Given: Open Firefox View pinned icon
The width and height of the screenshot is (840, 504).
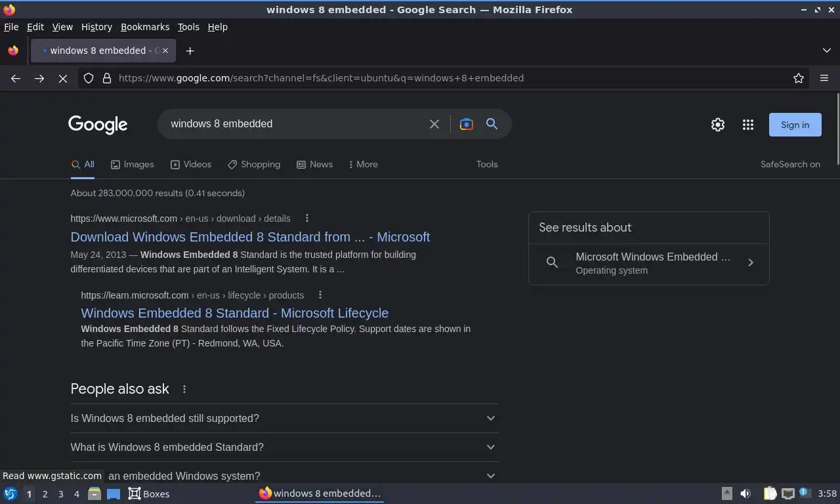Looking at the screenshot, I should point(13,51).
